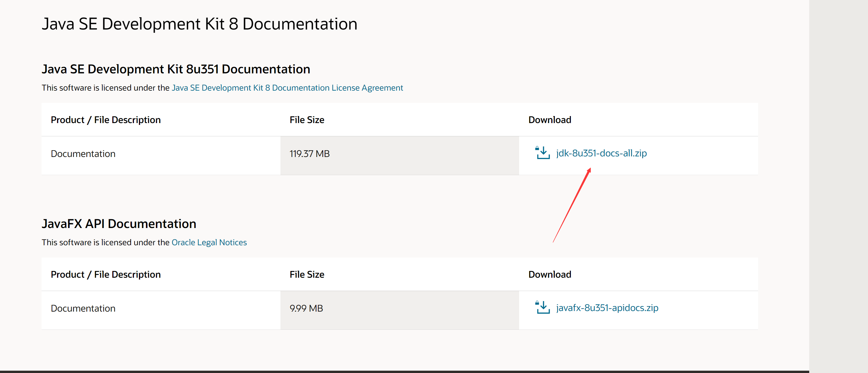The width and height of the screenshot is (868, 373).
Task: Click the download icon beside javafx-8u351-apidocs.zip
Action: [542, 307]
